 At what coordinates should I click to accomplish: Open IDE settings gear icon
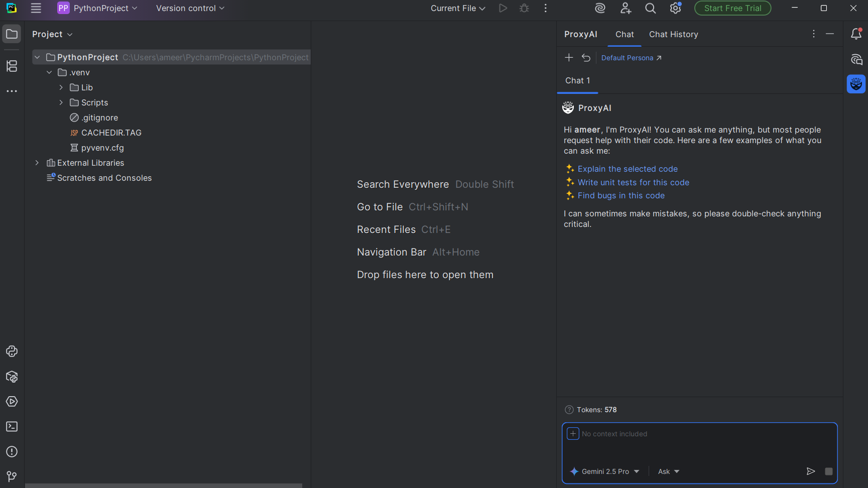coord(676,8)
